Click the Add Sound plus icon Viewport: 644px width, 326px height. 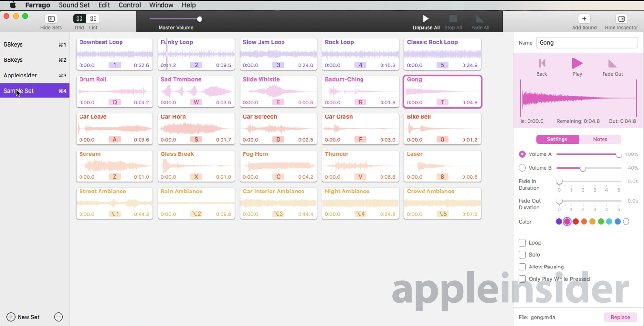[584, 19]
